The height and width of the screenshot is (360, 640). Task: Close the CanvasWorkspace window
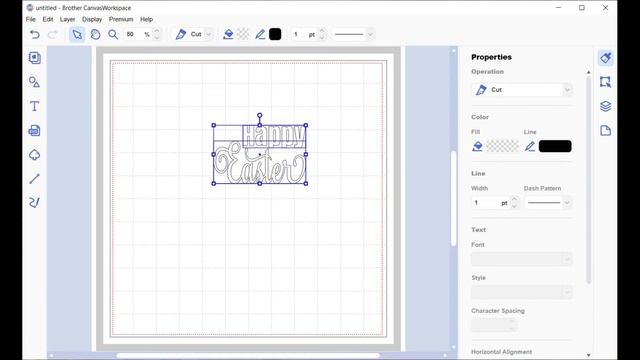click(605, 8)
